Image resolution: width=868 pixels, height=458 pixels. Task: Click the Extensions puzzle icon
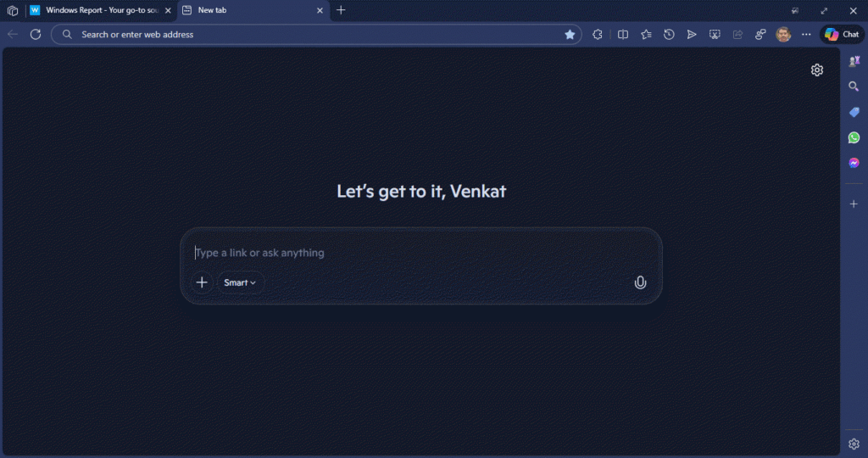[x=598, y=35]
